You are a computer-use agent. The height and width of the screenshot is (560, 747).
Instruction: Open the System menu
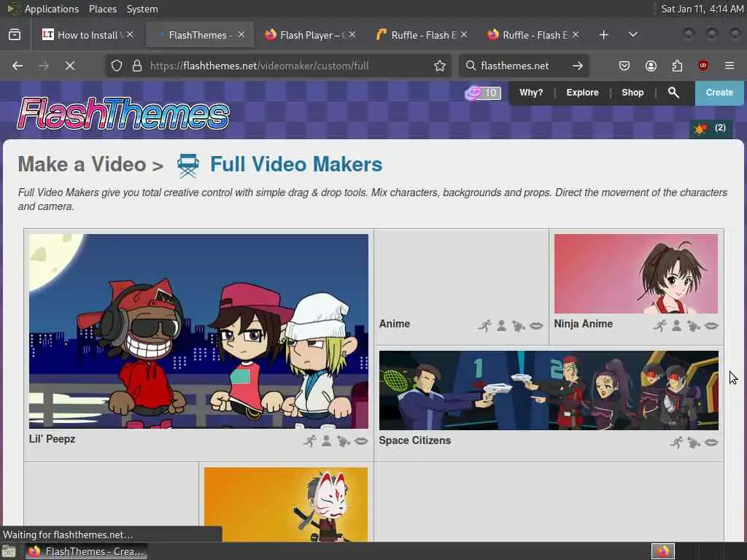(x=142, y=9)
